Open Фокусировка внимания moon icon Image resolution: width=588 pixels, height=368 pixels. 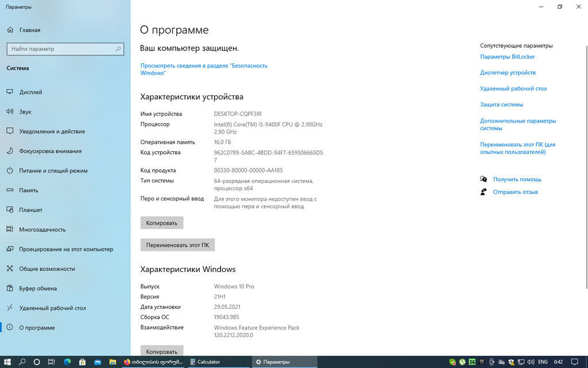10,151
